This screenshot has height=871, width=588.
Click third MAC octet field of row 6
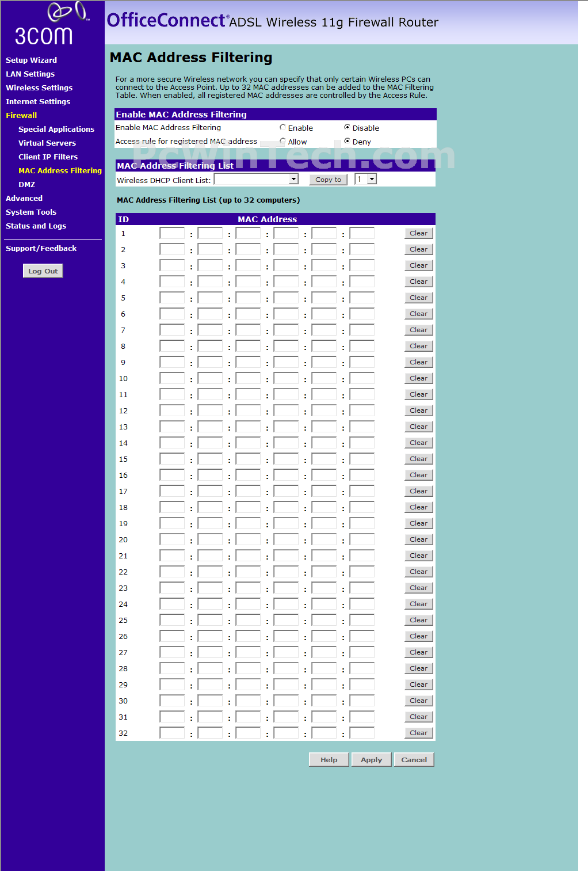pyautogui.click(x=248, y=314)
